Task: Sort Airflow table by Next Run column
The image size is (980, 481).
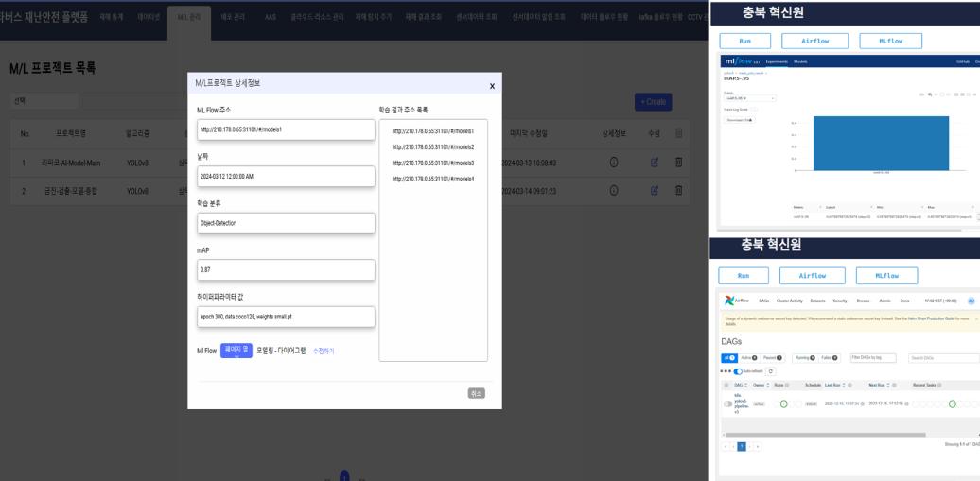Action: point(879,385)
